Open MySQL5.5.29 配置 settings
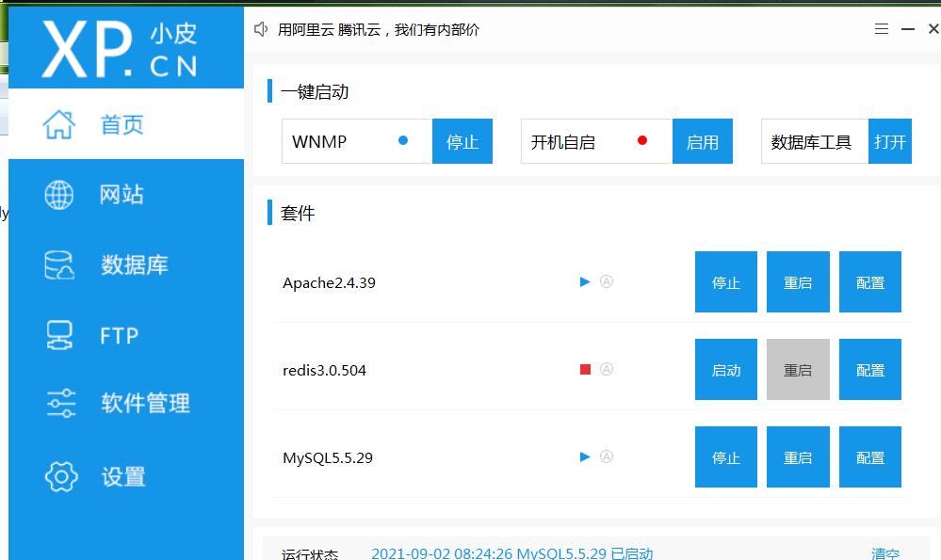This screenshot has height=560, width=941. pos(869,457)
